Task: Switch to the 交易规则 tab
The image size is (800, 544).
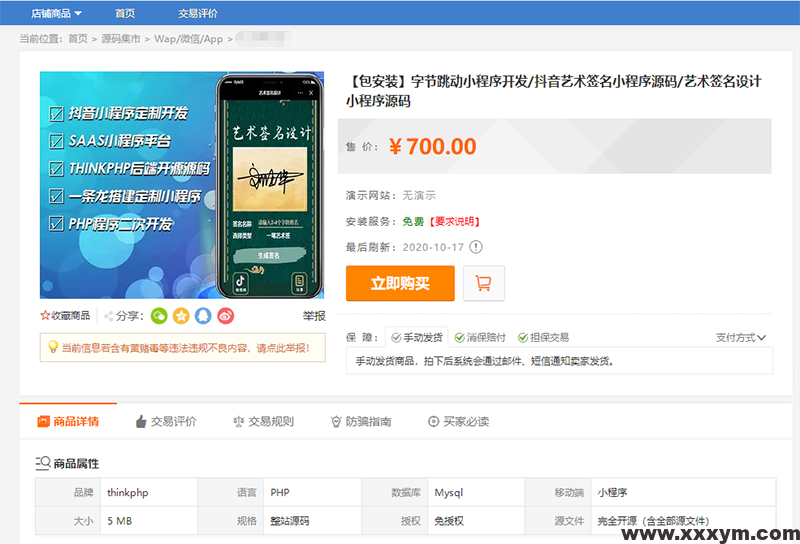Action: [263, 422]
